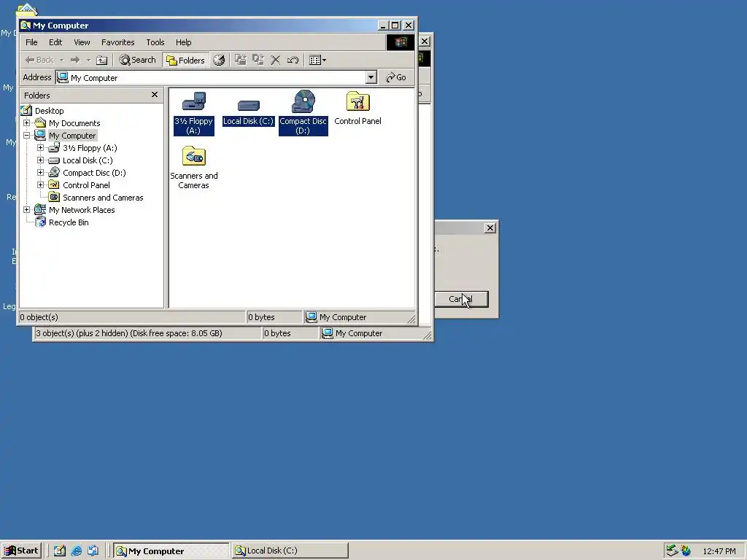Click the 3½ Floppy (A:) drive icon
747x560 pixels.
(194, 101)
